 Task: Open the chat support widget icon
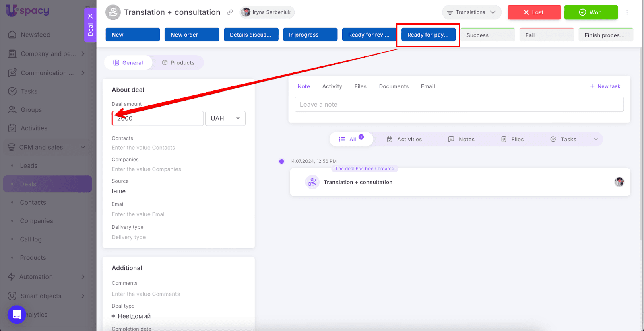[x=17, y=314]
